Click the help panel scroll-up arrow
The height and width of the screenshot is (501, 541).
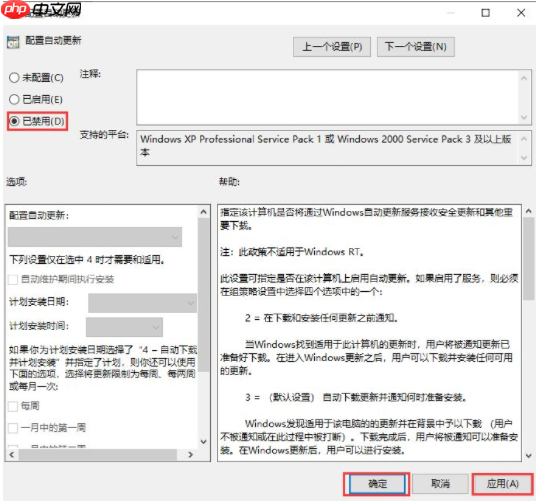pos(529,211)
